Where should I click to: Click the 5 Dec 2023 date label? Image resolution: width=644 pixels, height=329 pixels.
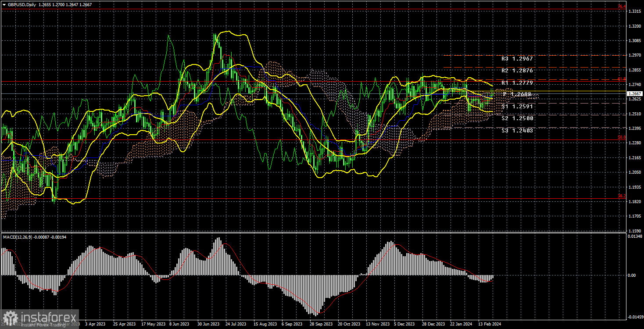(x=404, y=324)
